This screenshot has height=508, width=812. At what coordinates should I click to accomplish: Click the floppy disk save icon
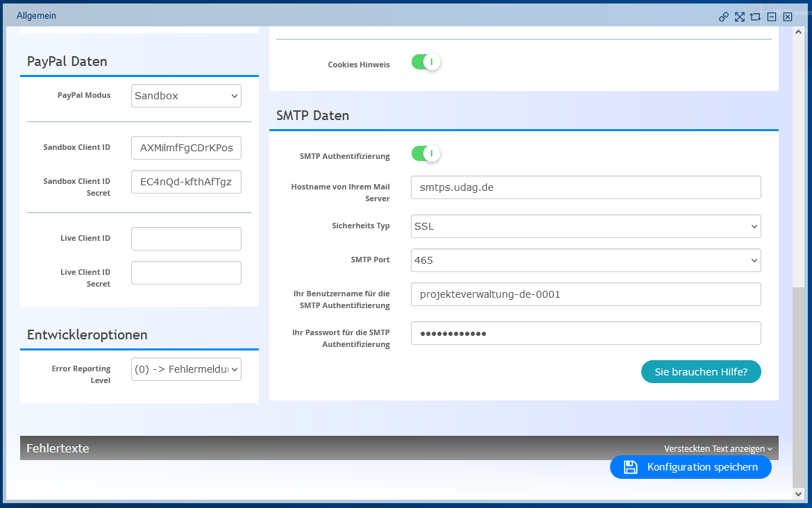click(x=630, y=467)
